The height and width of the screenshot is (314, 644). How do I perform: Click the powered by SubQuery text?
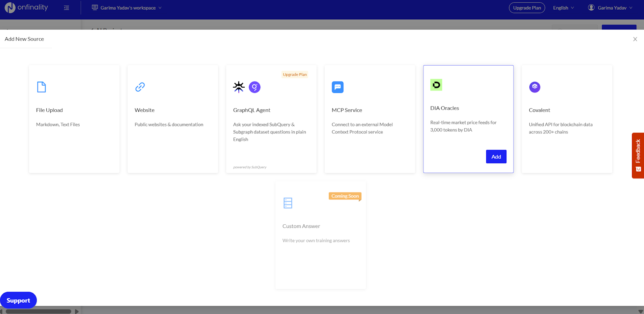[x=250, y=167]
